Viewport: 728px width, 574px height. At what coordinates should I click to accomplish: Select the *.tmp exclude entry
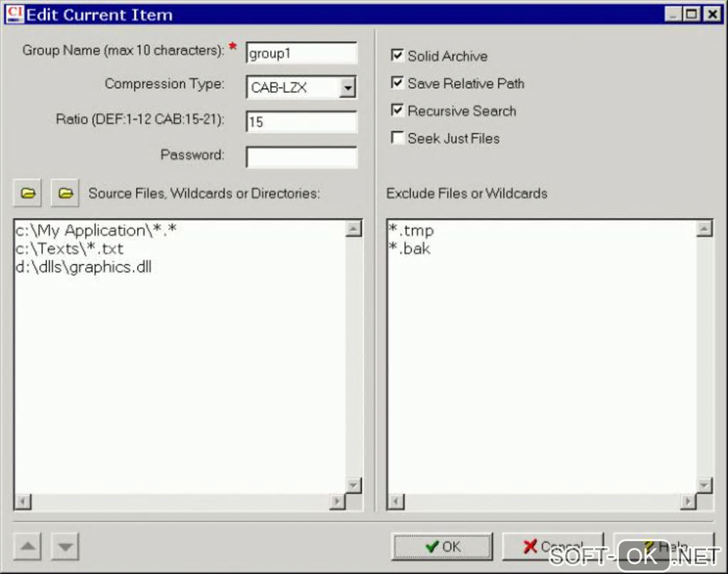(x=411, y=231)
